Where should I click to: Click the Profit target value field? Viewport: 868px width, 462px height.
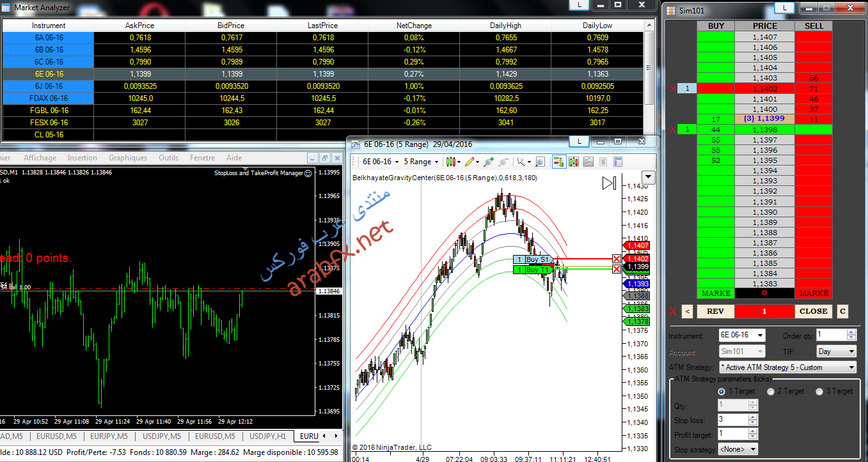point(732,435)
